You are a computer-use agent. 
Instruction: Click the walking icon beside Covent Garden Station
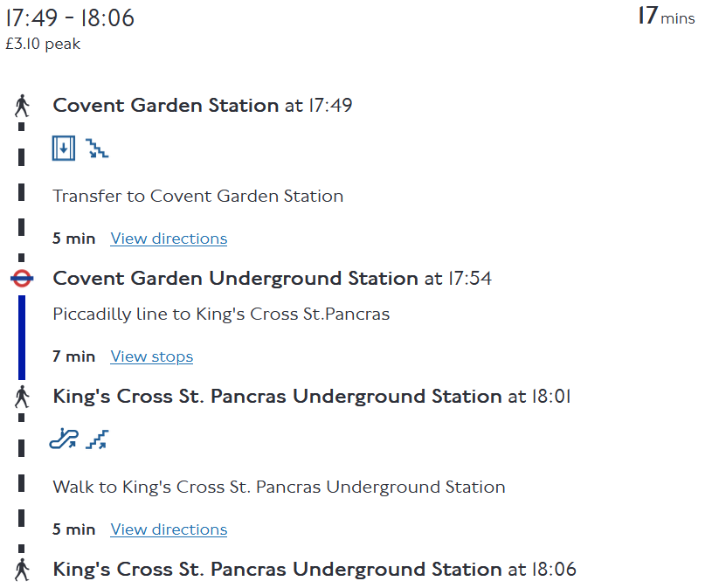coord(22,106)
